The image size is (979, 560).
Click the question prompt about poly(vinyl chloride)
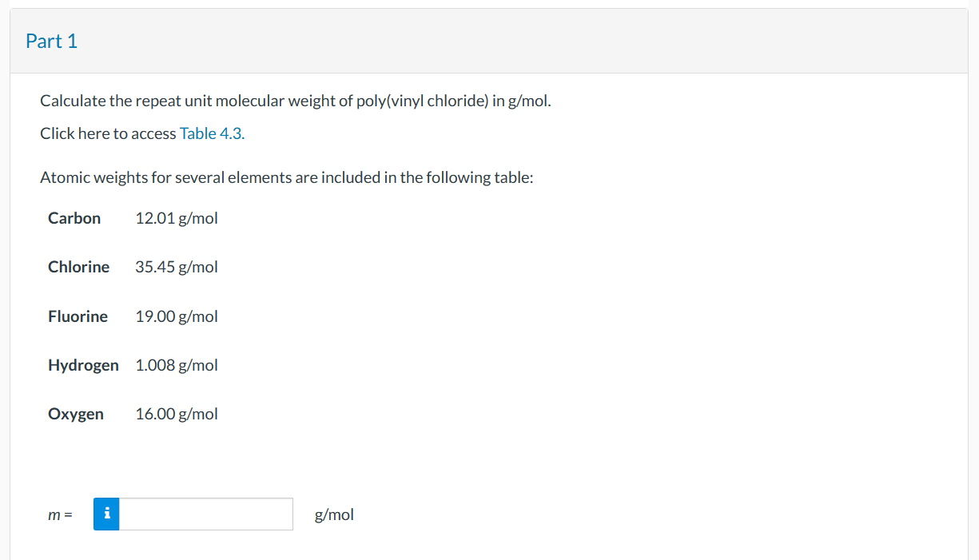point(296,100)
